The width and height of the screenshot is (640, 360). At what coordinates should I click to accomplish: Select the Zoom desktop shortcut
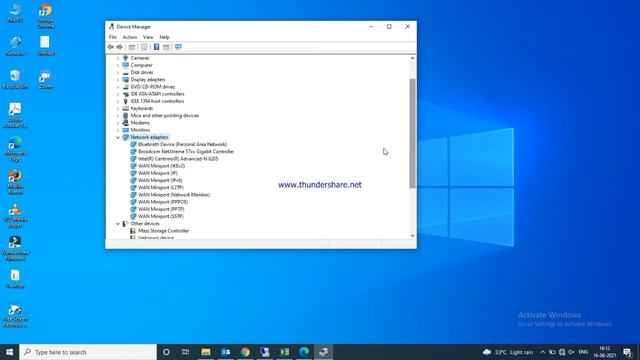pyautogui.click(x=45, y=79)
